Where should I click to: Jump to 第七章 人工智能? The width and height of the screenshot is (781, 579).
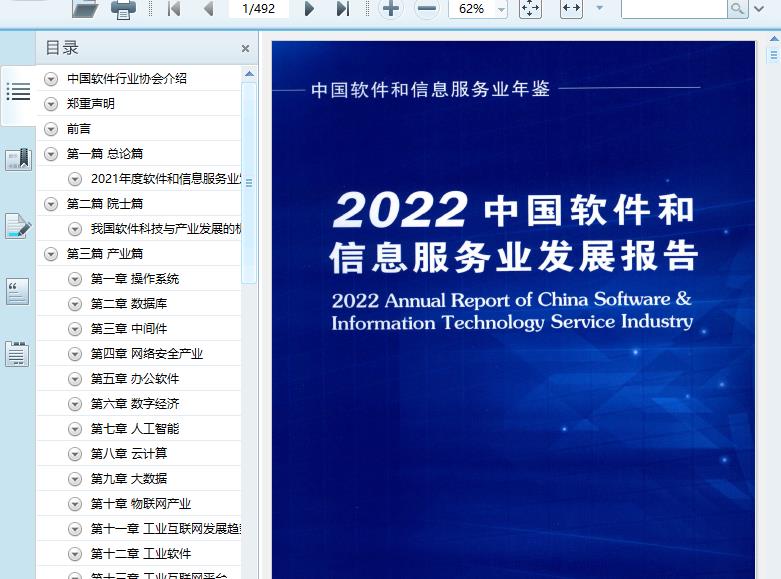134,429
